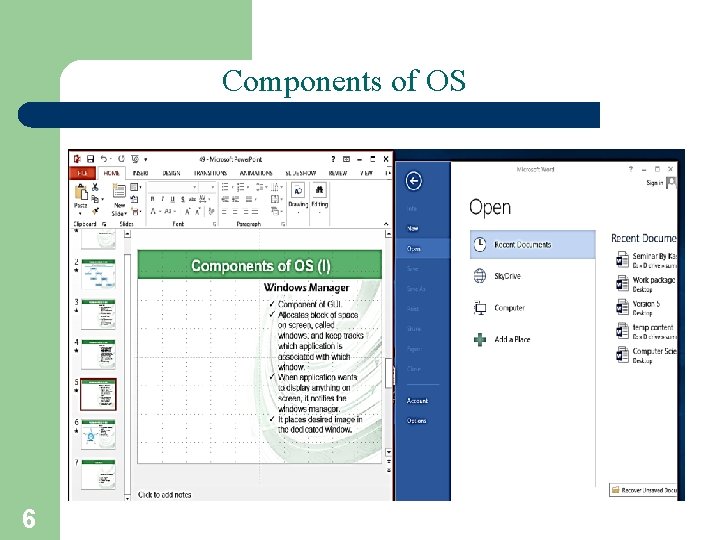Click the Decrease List Level indent icon
Image resolution: width=720 pixels, height=540 pixels.
click(x=225, y=199)
